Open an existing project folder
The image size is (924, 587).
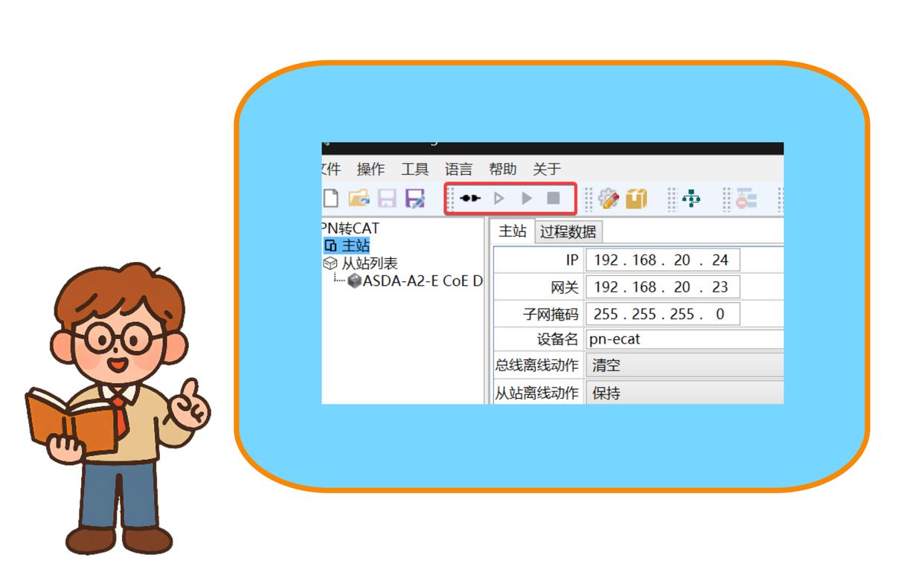click(x=359, y=199)
